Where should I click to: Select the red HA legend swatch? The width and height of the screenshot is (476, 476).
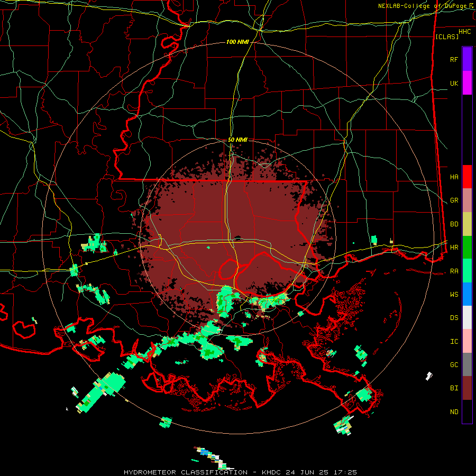pos(467,177)
